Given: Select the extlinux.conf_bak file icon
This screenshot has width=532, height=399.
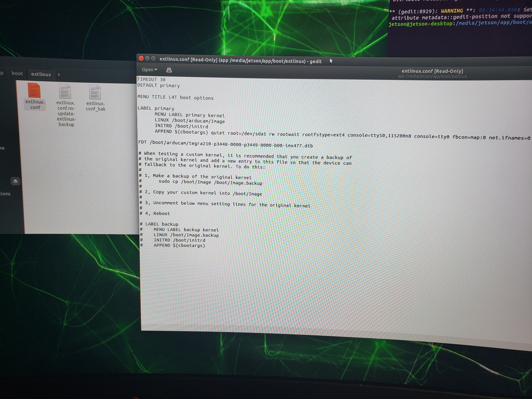Looking at the screenshot, I should click(x=95, y=92).
